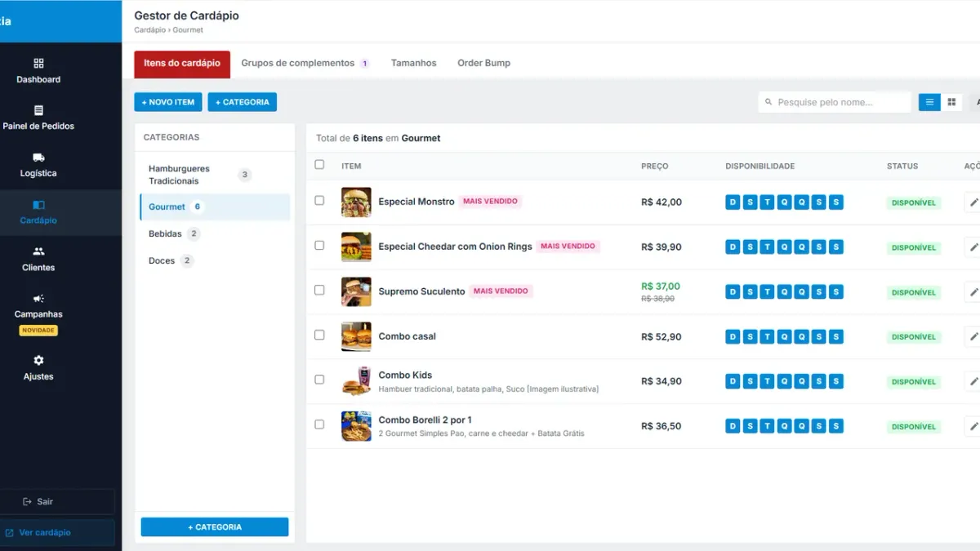Open Ajustes gear icon
980x551 pixels.
(38, 360)
